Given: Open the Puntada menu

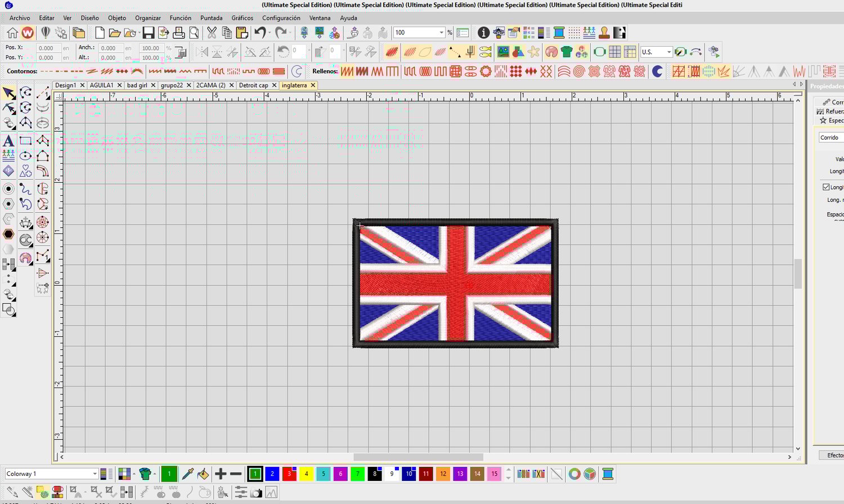Looking at the screenshot, I should [212, 18].
